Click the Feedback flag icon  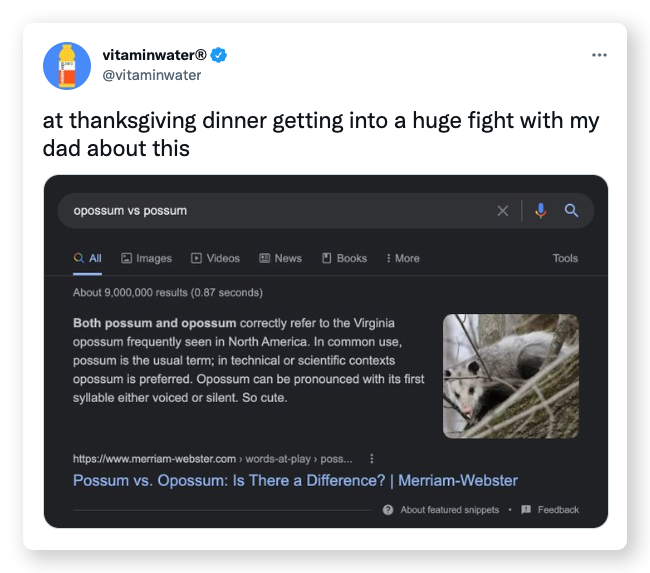click(525, 510)
